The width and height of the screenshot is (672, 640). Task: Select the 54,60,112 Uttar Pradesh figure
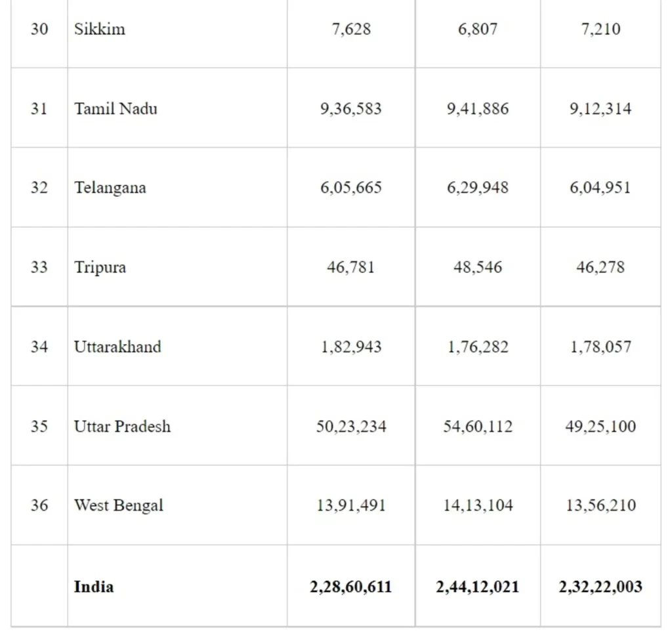point(478,426)
